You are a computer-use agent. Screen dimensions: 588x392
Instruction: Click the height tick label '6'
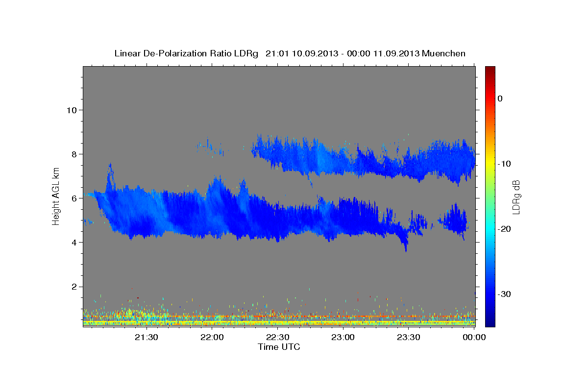(x=73, y=198)
